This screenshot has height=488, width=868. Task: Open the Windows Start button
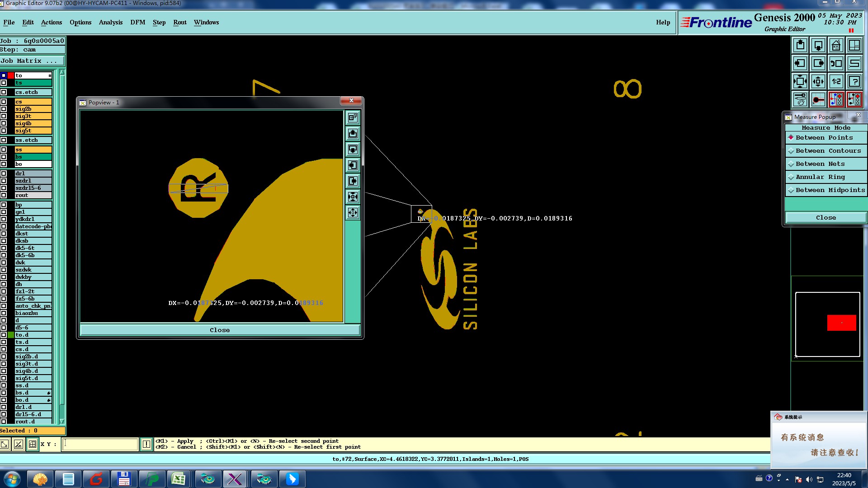tap(12, 479)
